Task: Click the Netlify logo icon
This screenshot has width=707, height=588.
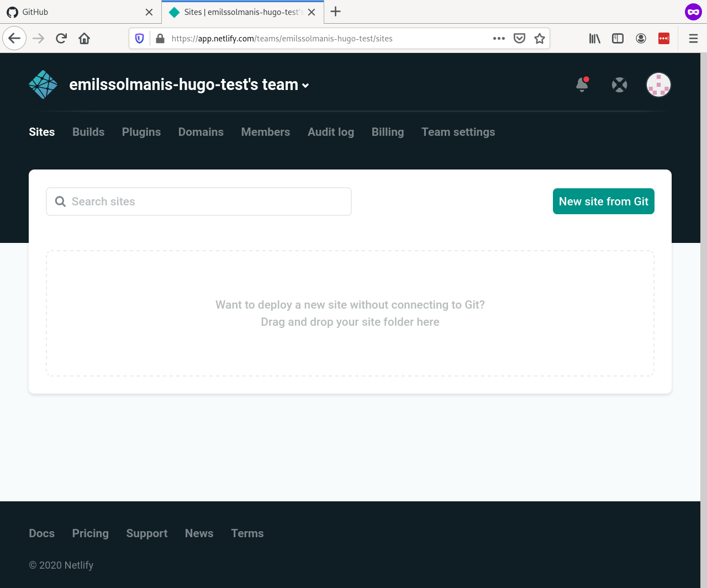Action: coord(43,84)
